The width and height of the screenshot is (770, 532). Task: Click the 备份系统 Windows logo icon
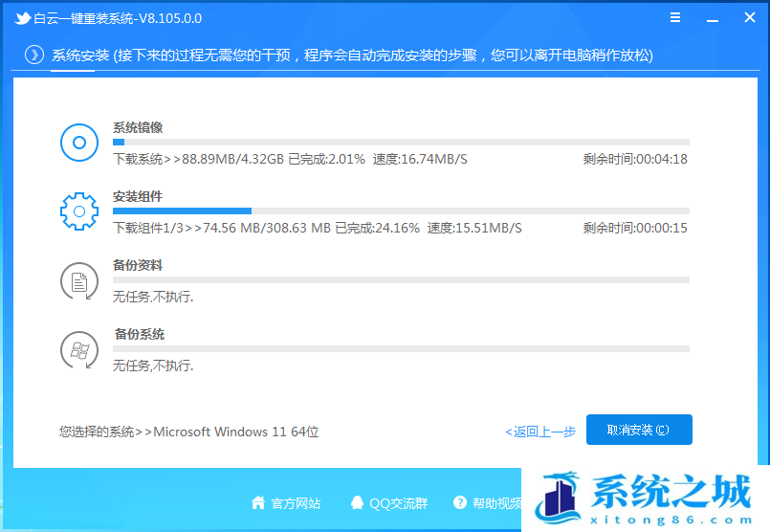click(79, 350)
